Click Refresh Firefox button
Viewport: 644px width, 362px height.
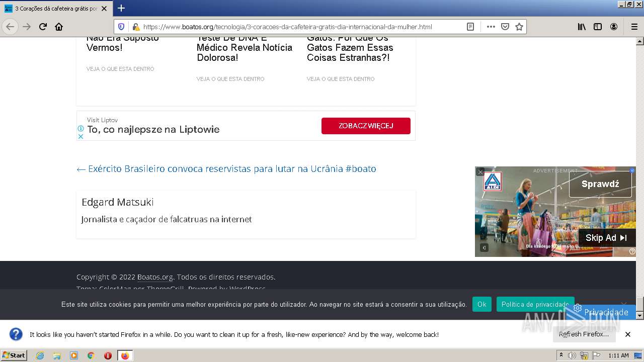(584, 334)
